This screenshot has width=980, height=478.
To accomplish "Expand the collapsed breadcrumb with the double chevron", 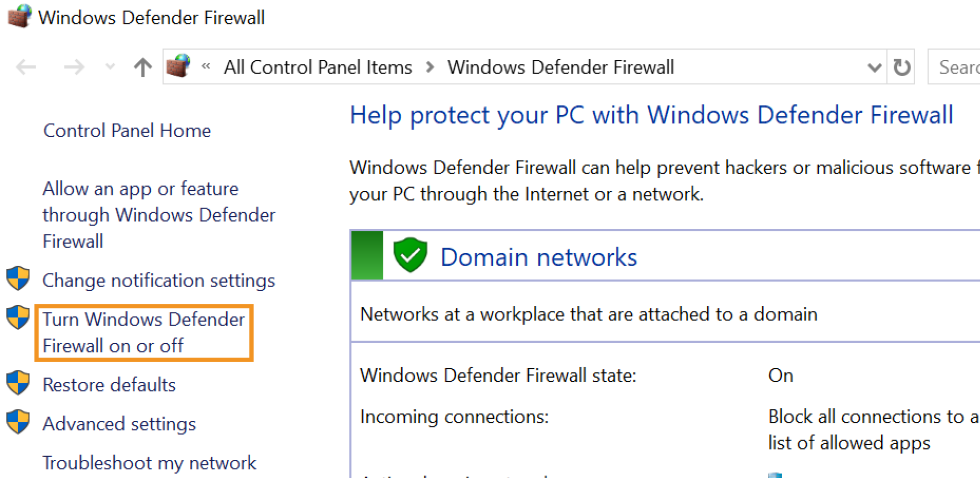I will [x=205, y=66].
